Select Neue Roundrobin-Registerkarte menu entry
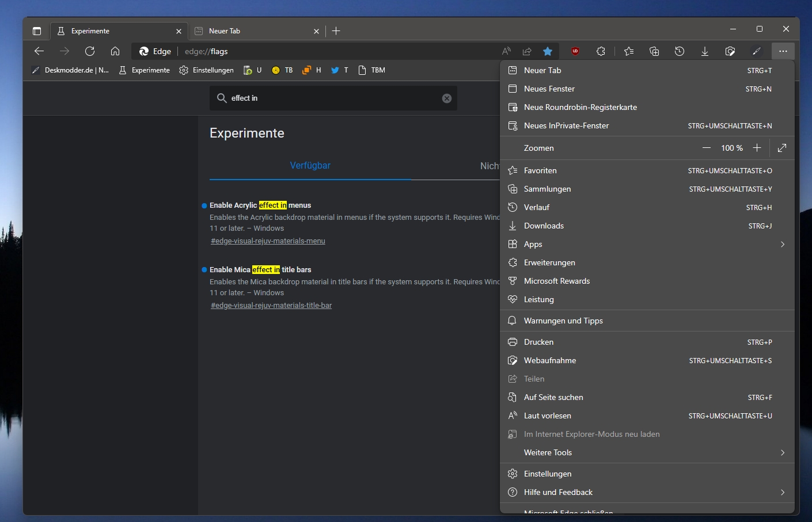The image size is (812, 522). pos(647,107)
